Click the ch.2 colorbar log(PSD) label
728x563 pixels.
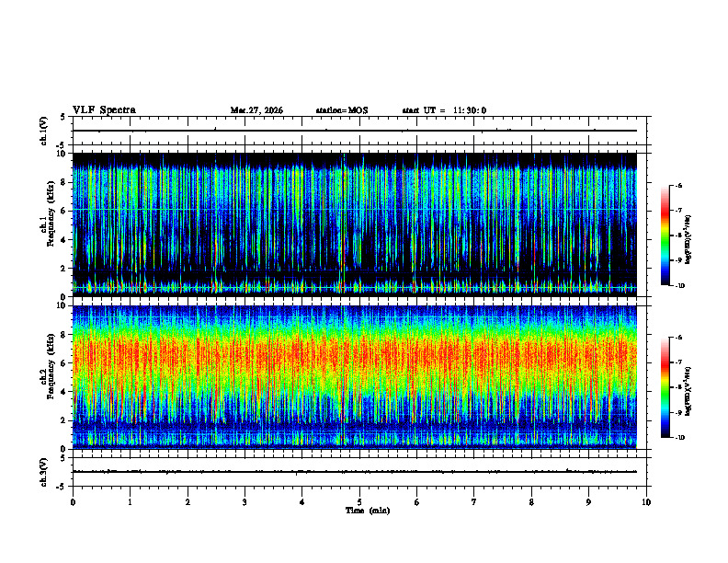688,392
